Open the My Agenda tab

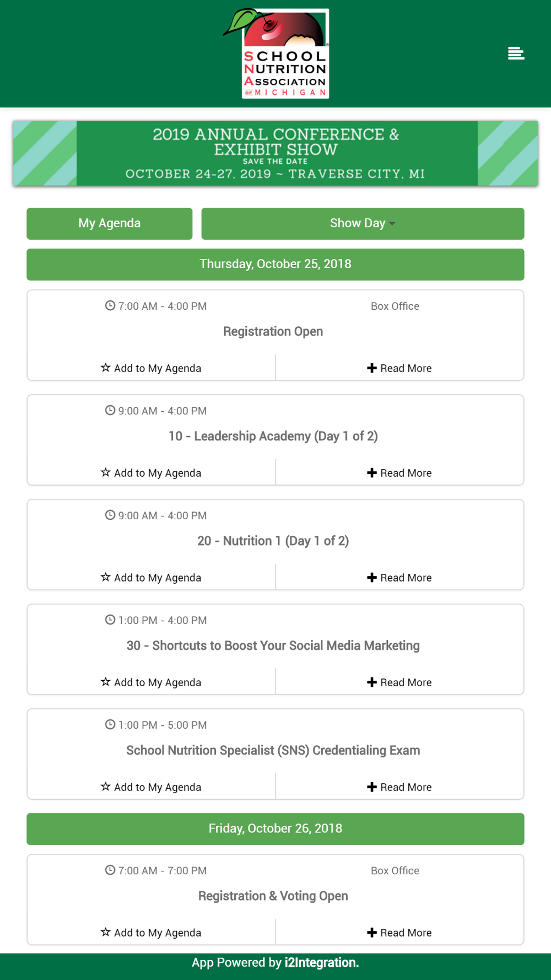(x=110, y=223)
